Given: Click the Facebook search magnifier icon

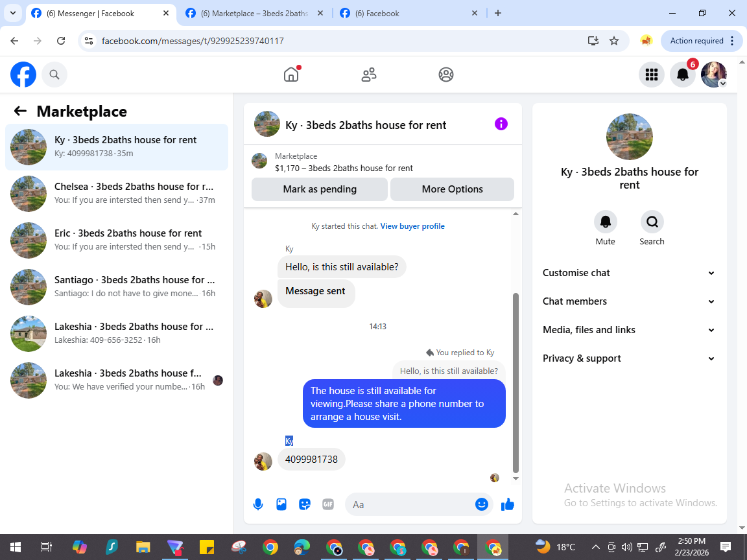Looking at the screenshot, I should click(x=54, y=75).
